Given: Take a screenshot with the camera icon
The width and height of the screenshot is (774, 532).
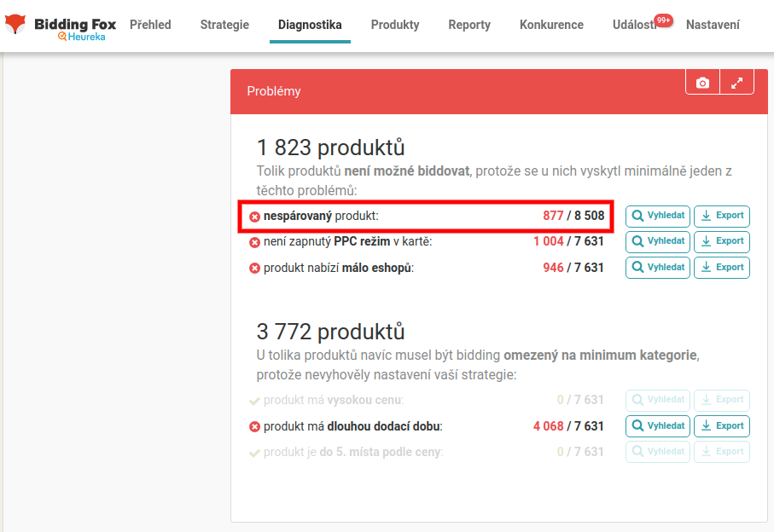Looking at the screenshot, I should pyautogui.click(x=702, y=83).
